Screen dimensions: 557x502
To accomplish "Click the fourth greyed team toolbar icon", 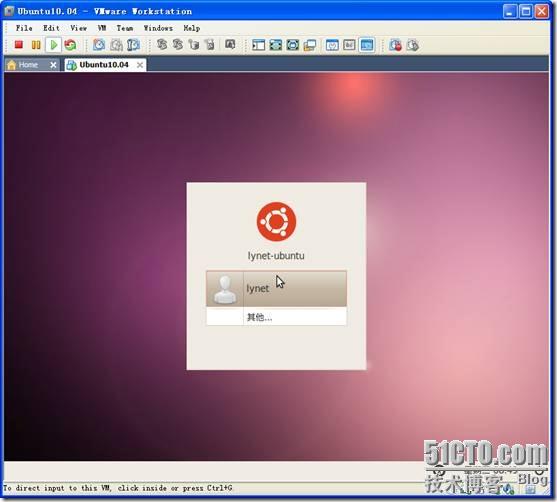I will tap(210, 45).
